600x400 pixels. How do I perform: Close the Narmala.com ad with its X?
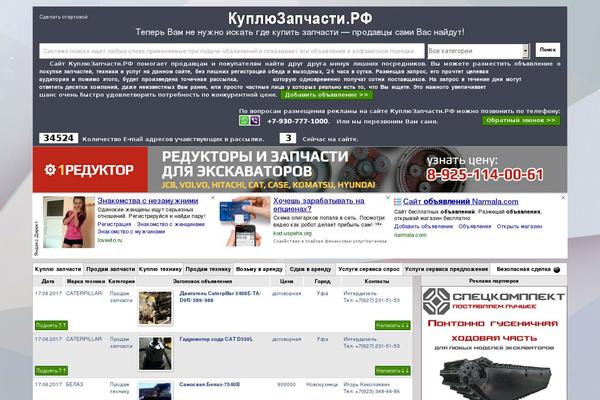[563, 198]
